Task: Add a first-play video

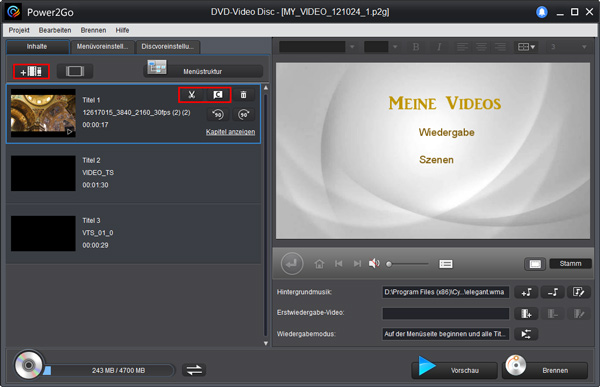Action: pyautogui.click(x=526, y=314)
